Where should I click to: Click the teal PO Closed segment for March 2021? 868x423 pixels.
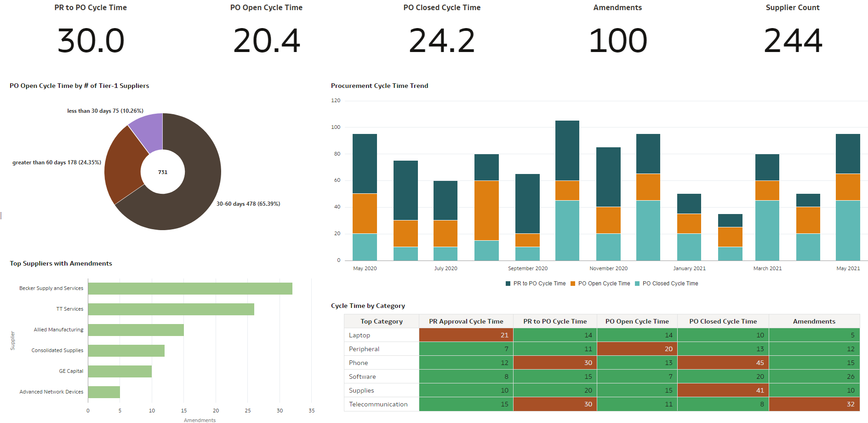click(767, 231)
